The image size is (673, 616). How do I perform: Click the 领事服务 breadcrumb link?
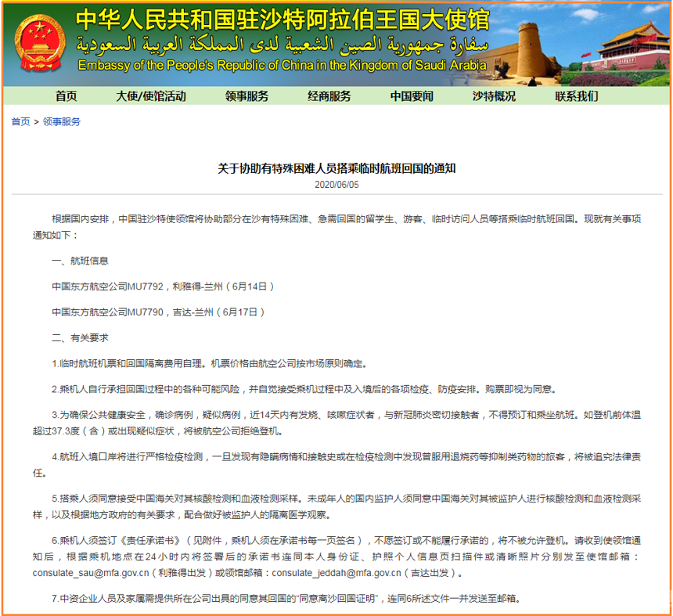coord(61,122)
